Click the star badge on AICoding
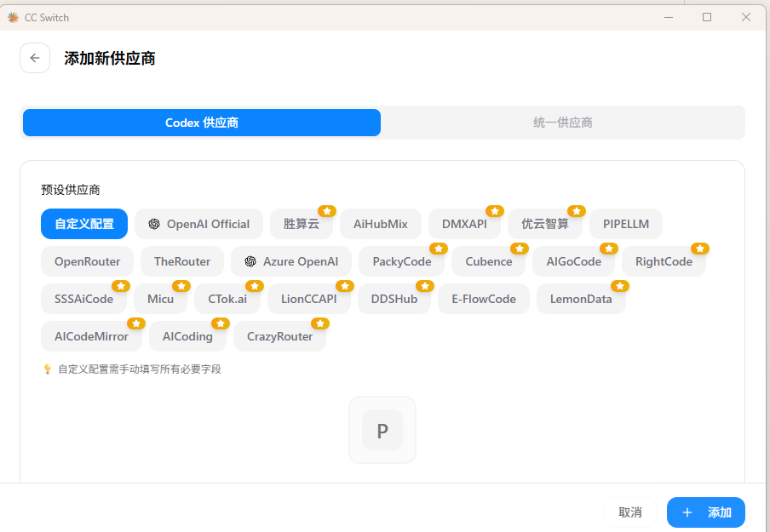Screen dimensions: 770x532 [221, 323]
